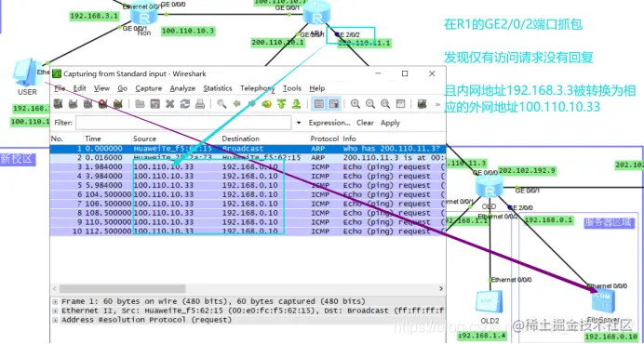Screen dimensions: 644x344
Task: Open the Tools menu
Action: coord(292,88)
